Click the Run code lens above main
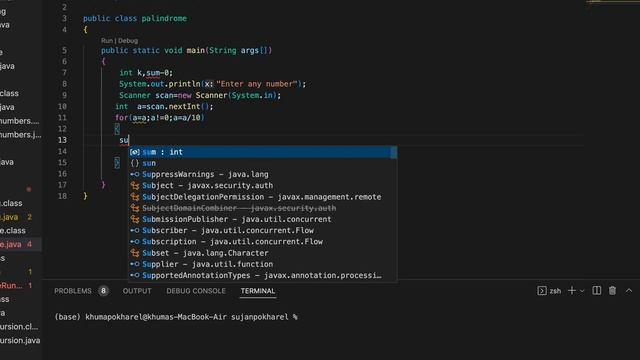 click(x=107, y=41)
